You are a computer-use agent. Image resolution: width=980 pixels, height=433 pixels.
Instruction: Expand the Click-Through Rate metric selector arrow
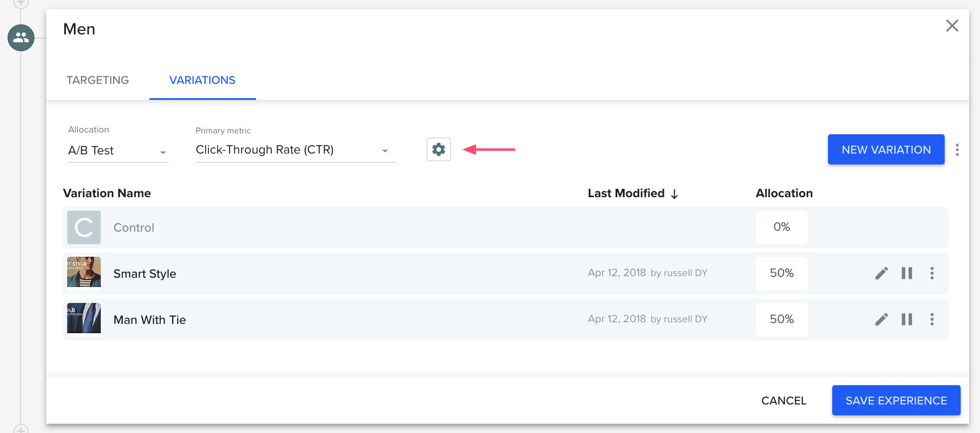point(385,151)
